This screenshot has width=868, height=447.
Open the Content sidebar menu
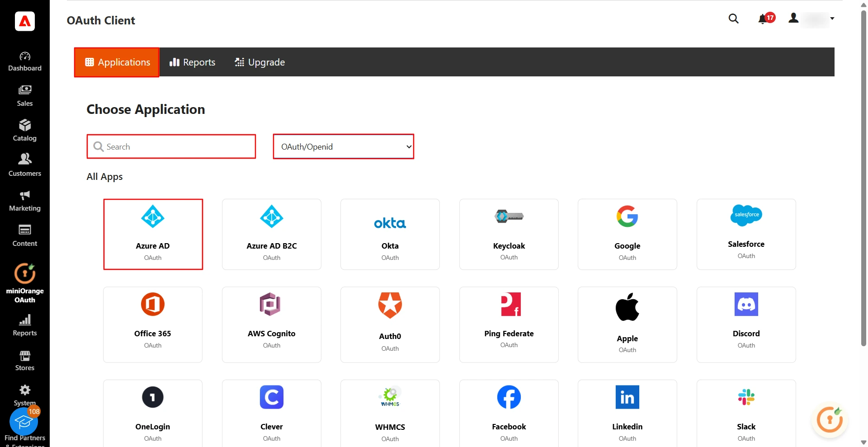coord(25,236)
